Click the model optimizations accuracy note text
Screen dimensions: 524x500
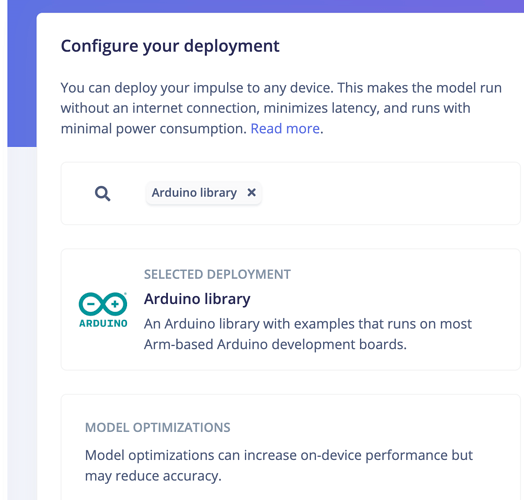coord(279,466)
